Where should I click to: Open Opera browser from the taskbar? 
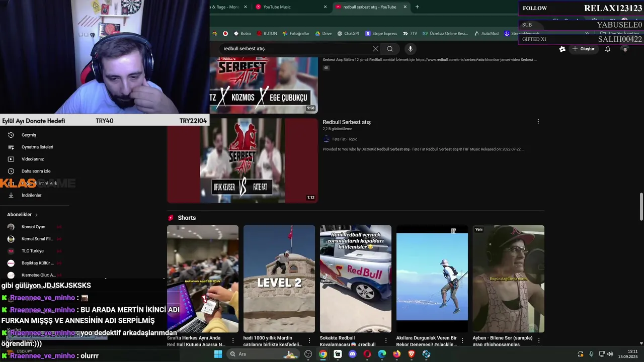(367, 354)
